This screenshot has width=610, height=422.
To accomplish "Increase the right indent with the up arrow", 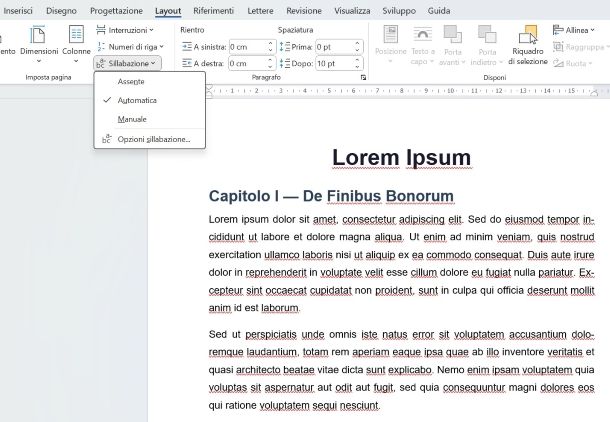I will click(271, 60).
